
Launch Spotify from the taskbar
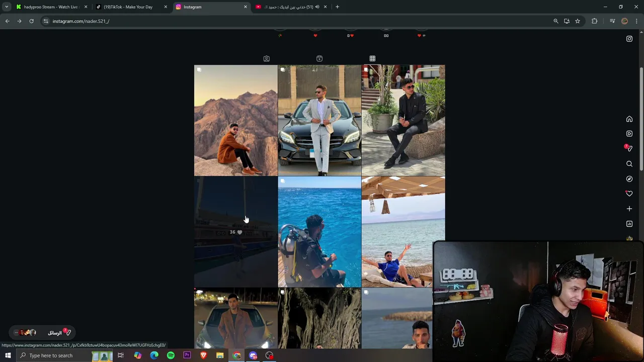click(171, 355)
